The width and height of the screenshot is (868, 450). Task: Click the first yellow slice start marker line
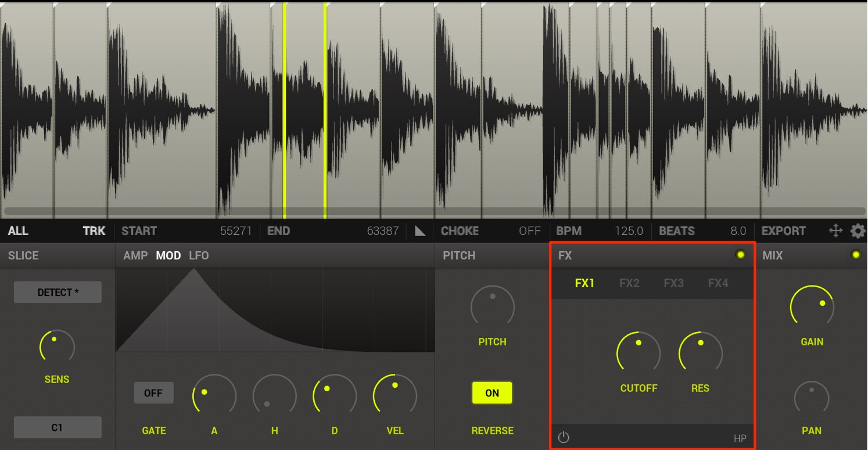[284, 110]
